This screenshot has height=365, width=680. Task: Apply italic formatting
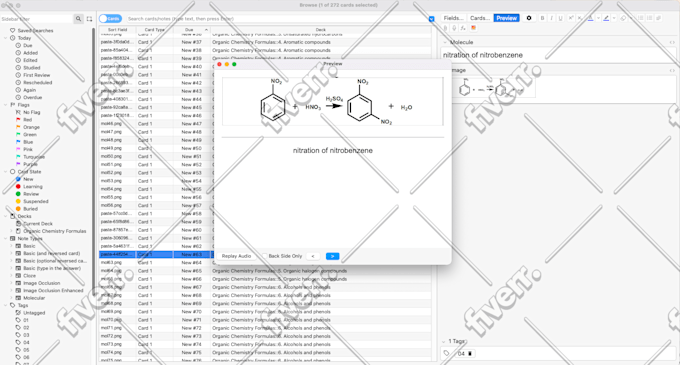click(551, 18)
